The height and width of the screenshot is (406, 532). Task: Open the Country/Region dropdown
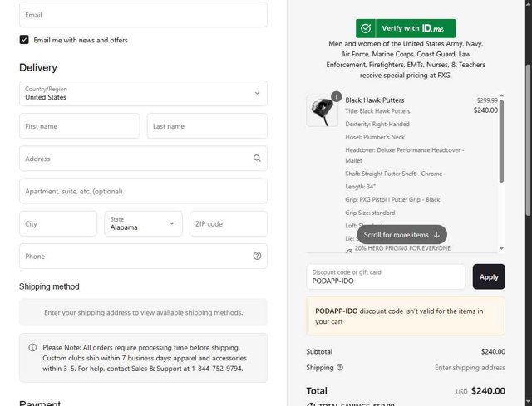point(143,93)
